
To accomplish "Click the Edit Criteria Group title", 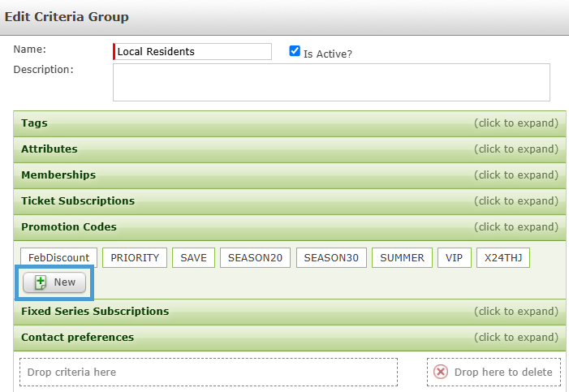I will pos(67,17).
